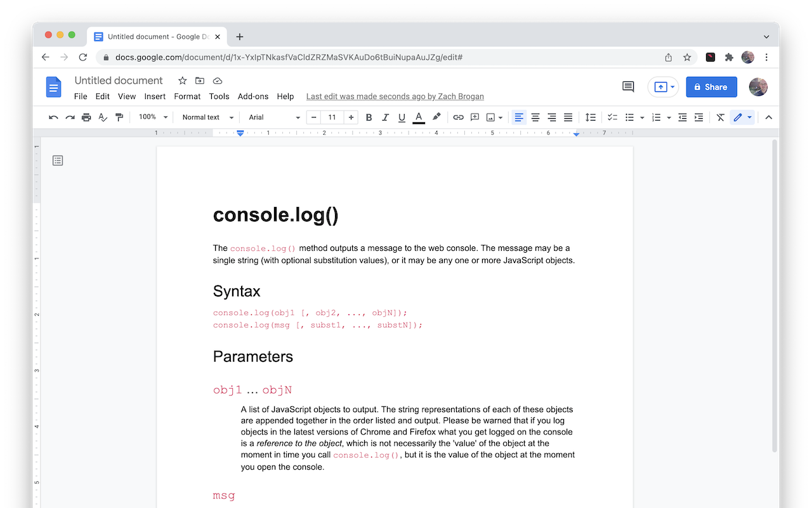Toggle Underline formatting

tap(402, 117)
